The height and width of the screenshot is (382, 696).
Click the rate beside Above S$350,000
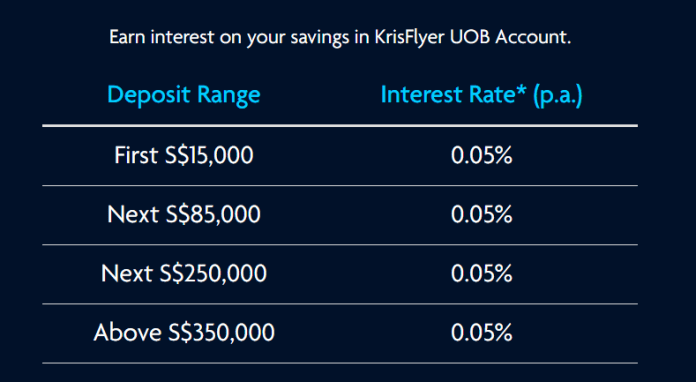(x=482, y=333)
